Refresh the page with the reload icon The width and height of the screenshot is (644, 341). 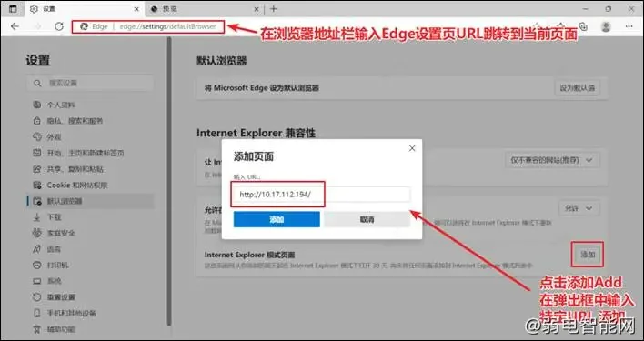pyautogui.click(x=59, y=26)
